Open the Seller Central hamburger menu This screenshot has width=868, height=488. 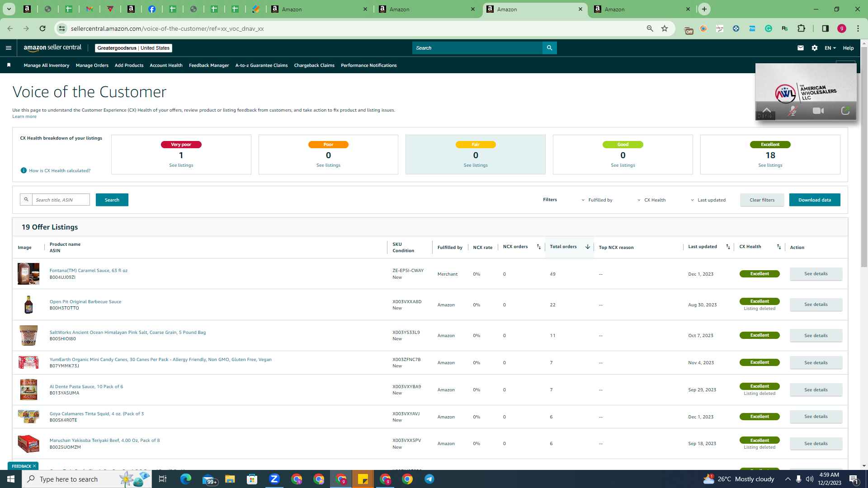click(9, 48)
